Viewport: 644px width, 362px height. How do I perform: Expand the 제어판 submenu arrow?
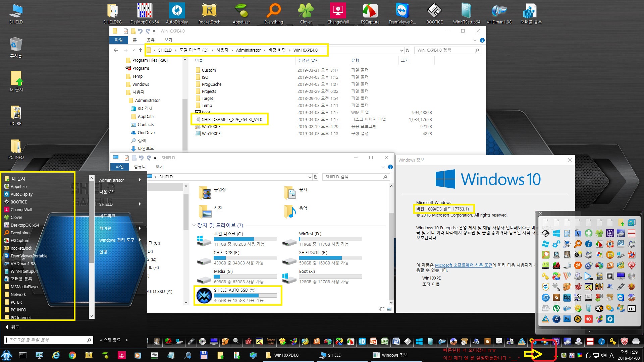coord(140,228)
